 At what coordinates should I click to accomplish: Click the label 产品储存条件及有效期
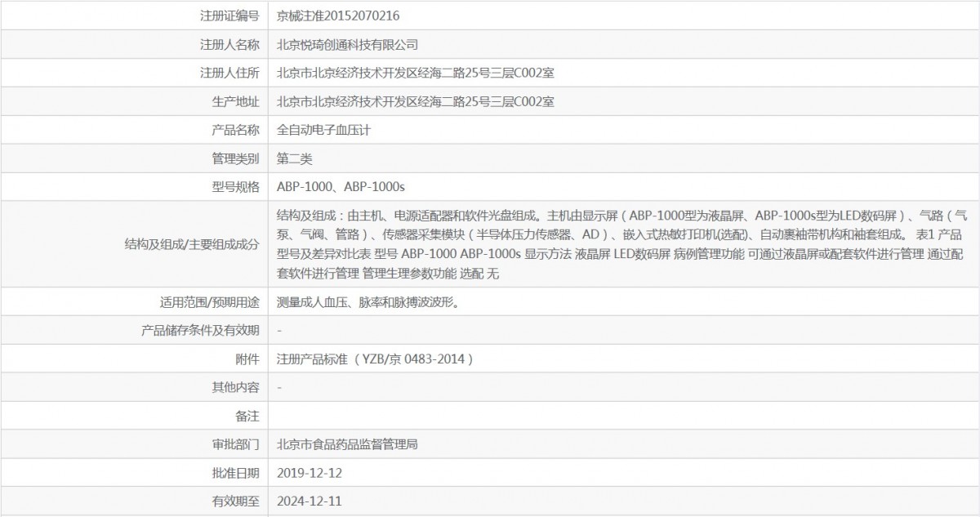(201, 331)
